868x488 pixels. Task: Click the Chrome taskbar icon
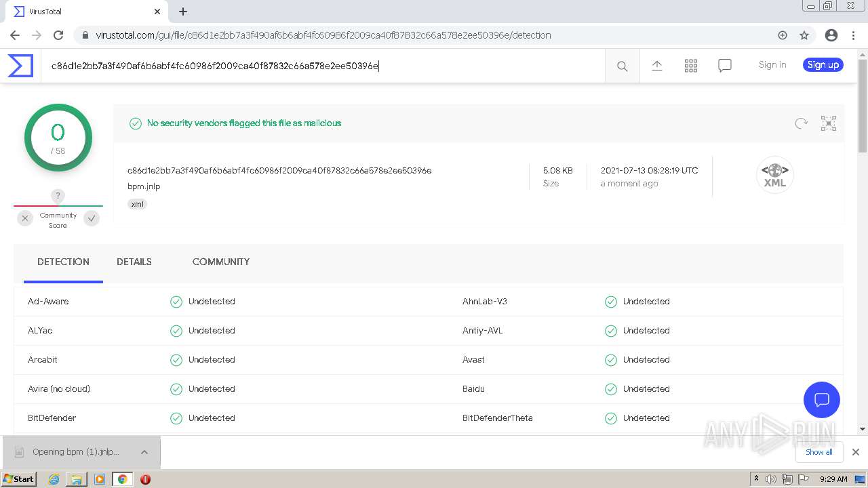[x=122, y=479]
